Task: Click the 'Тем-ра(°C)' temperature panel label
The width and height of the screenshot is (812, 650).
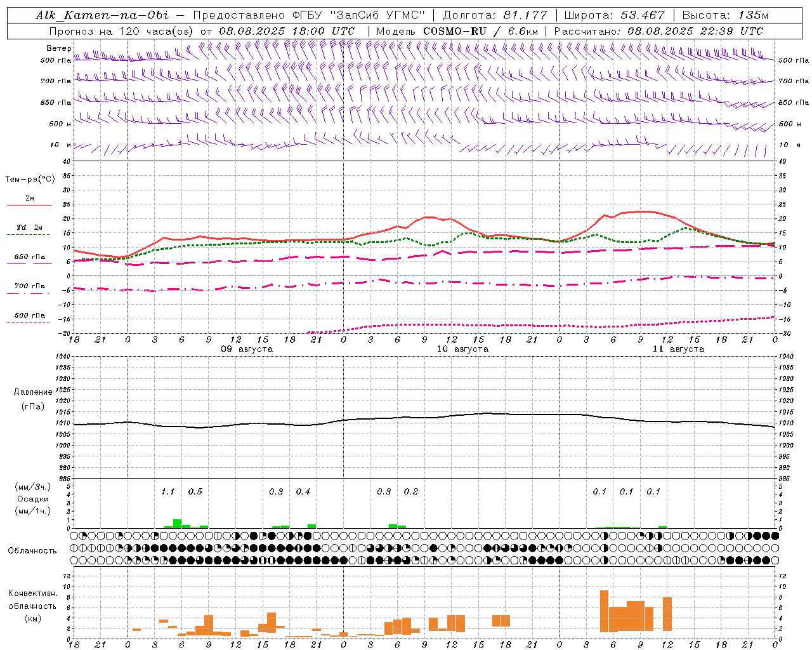Action: point(30,180)
